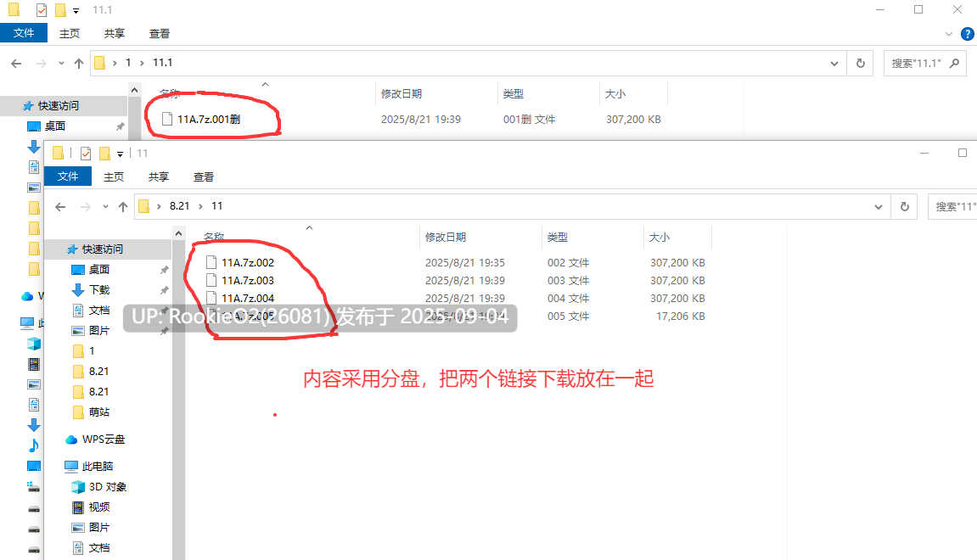Select 快速访问 in the 11 window sidebar

102,249
